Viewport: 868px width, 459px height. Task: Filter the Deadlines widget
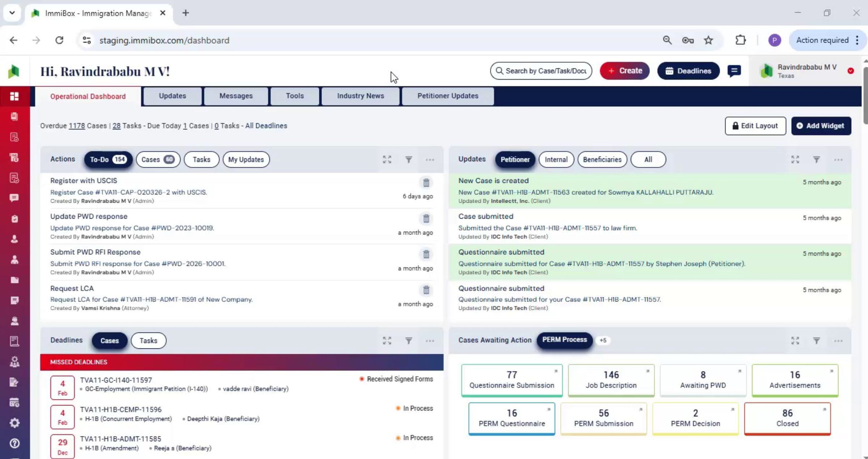click(x=408, y=340)
